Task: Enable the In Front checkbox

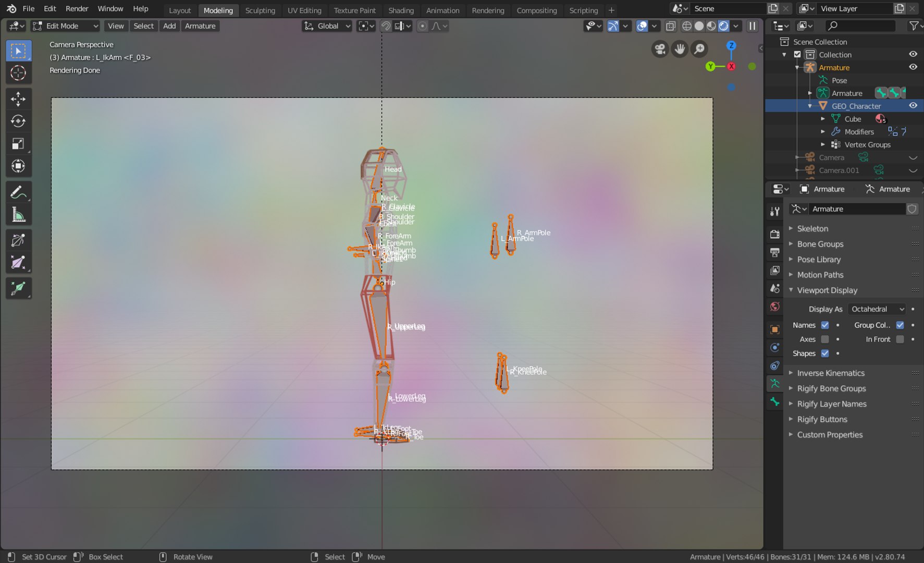Action: coord(900,339)
